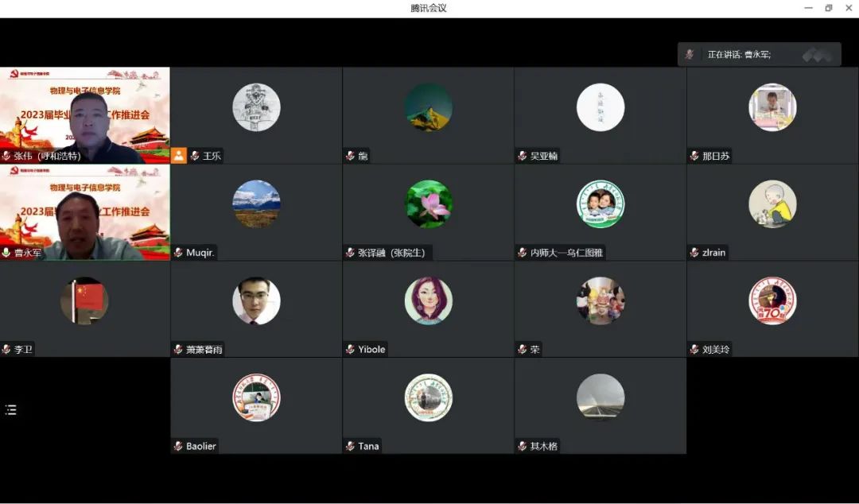This screenshot has width=859, height=504.
Task: Click muted mic icon next to Tana
Action: coord(350,446)
